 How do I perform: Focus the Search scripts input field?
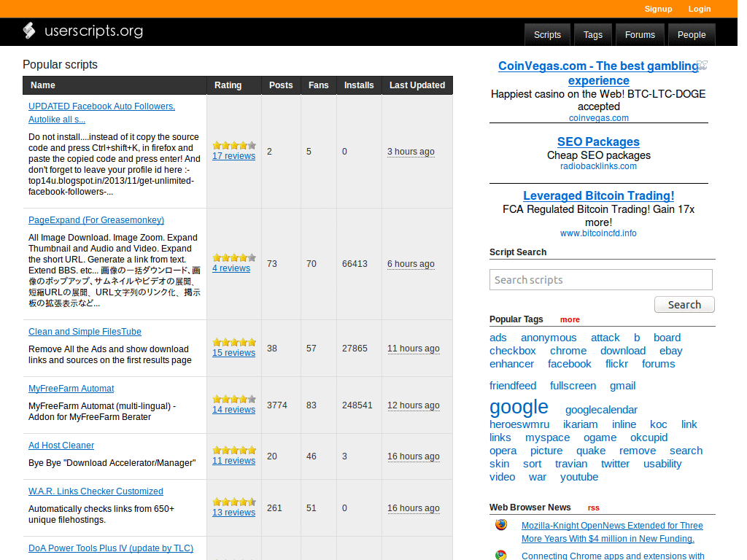pyautogui.click(x=600, y=280)
